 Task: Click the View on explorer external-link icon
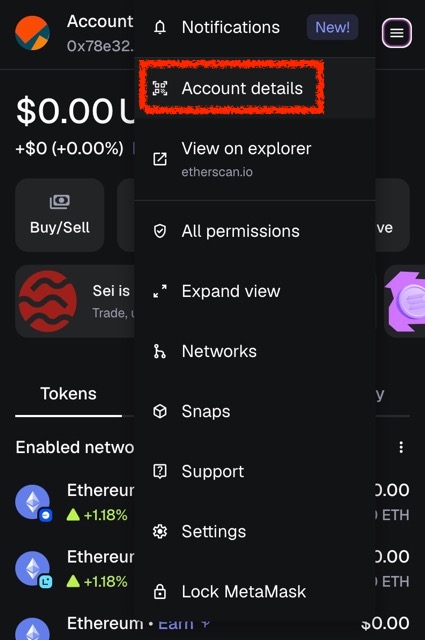pyautogui.click(x=160, y=159)
